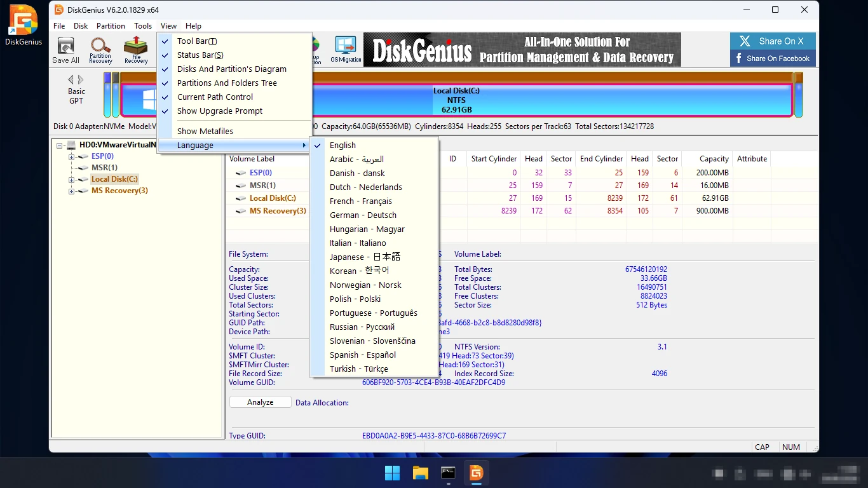Open the Tools menu
The height and width of the screenshot is (488, 868).
click(x=143, y=26)
